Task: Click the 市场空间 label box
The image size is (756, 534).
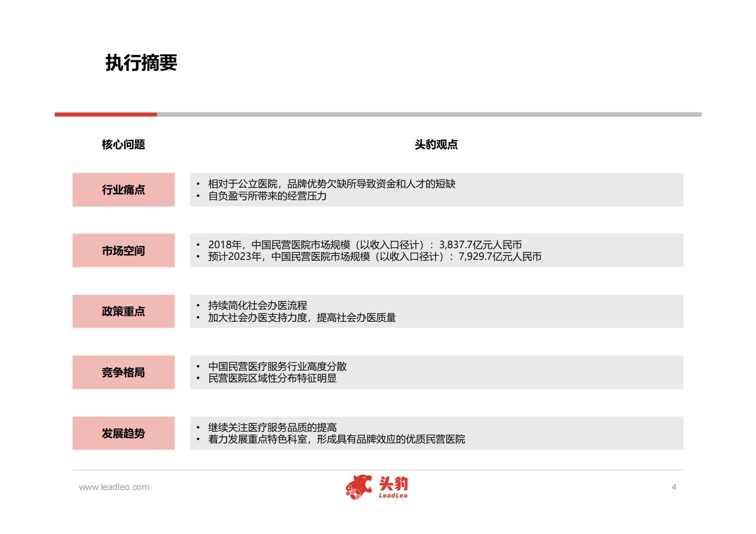Action: click(x=123, y=250)
